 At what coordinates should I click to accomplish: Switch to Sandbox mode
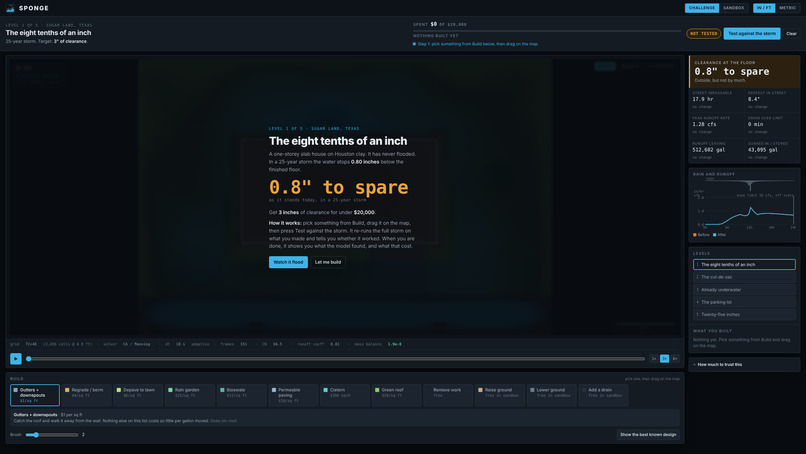[x=734, y=8]
